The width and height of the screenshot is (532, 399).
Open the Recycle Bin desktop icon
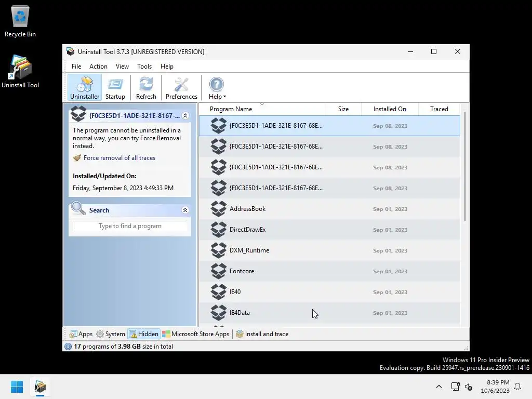[20, 21]
